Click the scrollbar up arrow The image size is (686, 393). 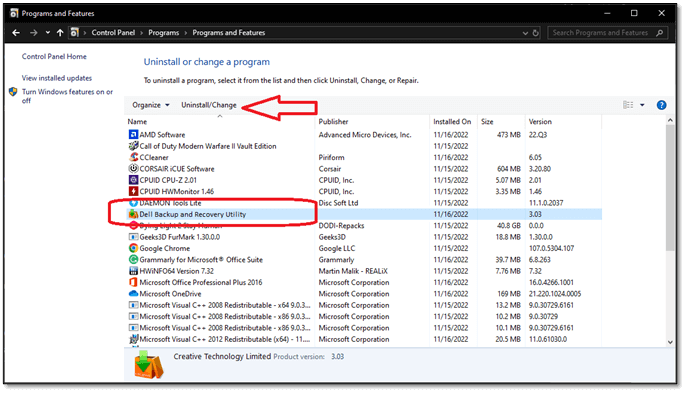670,120
